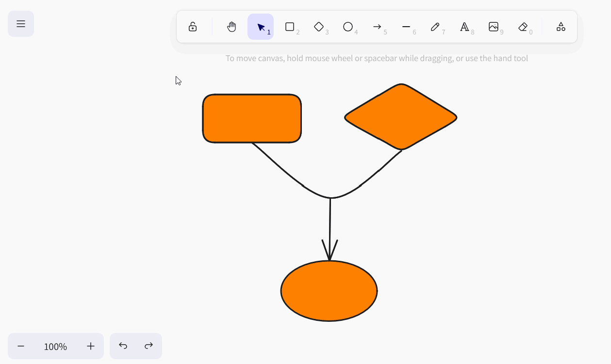Pick the Diamond shape tool
Image resolution: width=611 pixels, height=364 pixels.
319,27
